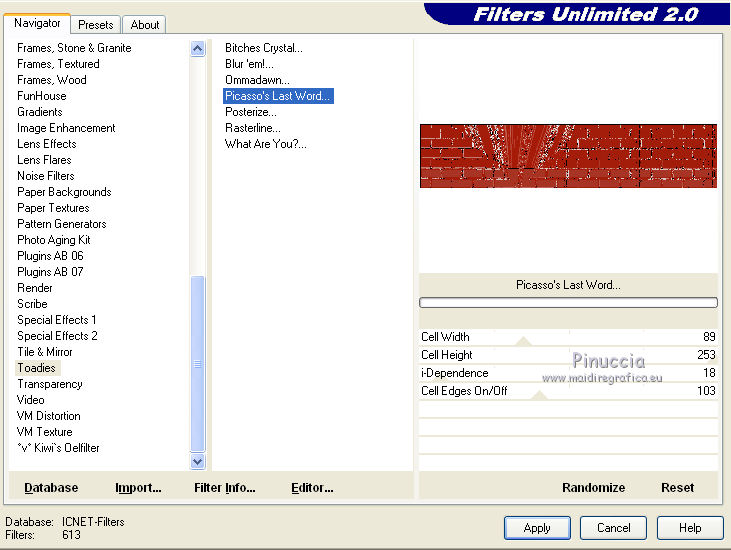
Task: Apply the selected filter
Action: point(537,528)
